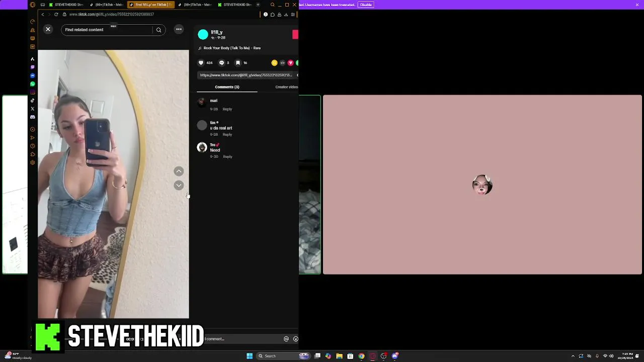
Task: Open a new browser tab with plus
Action: tap(258, 5)
